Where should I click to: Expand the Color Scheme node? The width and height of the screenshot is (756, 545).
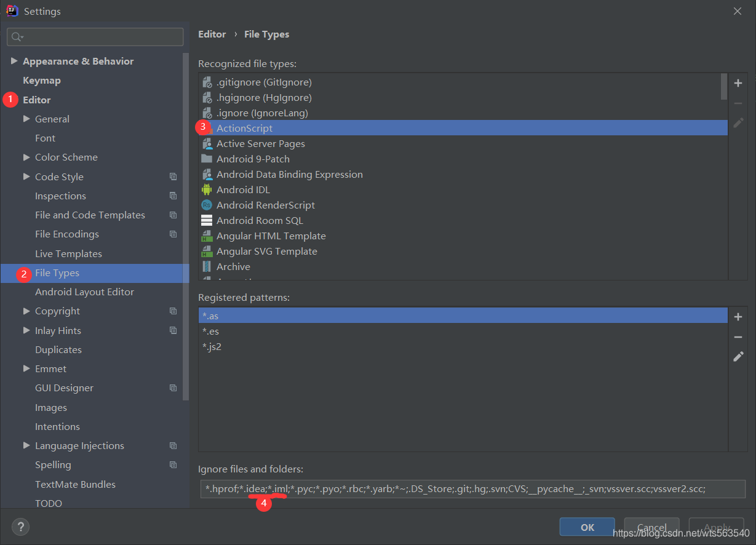point(26,157)
